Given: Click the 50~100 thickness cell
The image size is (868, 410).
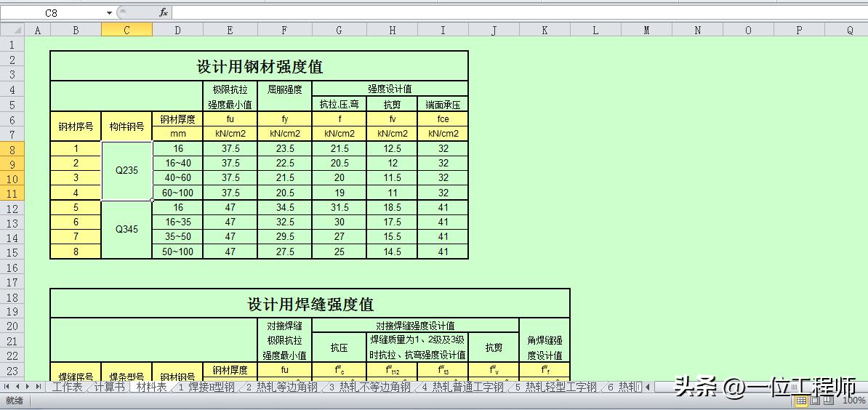Looking at the screenshot, I should 177,252.
